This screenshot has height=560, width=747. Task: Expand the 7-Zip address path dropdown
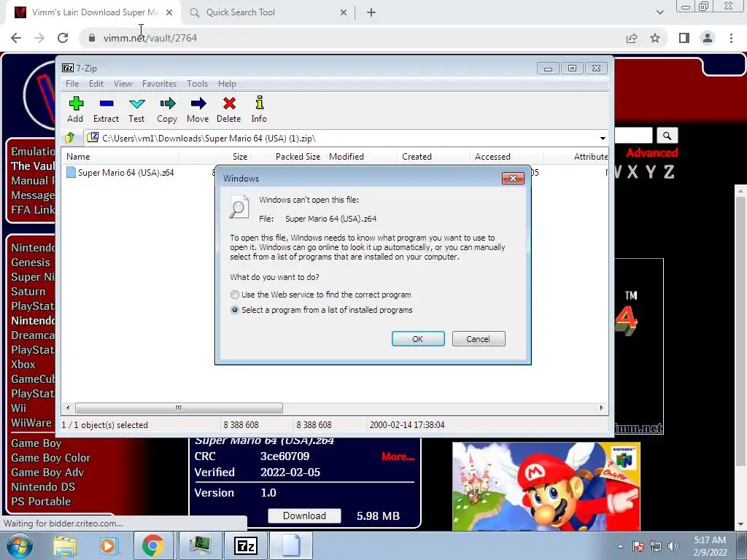(x=603, y=139)
